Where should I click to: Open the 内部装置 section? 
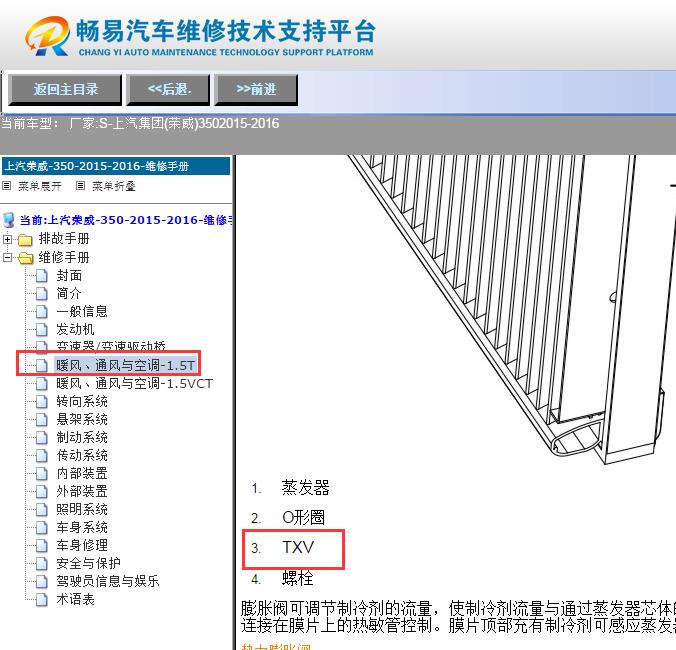coord(82,473)
